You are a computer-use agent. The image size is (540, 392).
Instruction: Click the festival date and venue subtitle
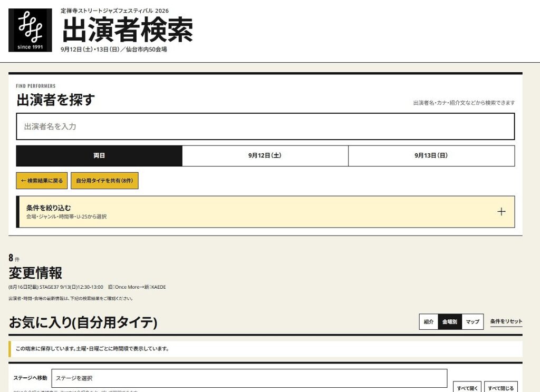[114, 50]
